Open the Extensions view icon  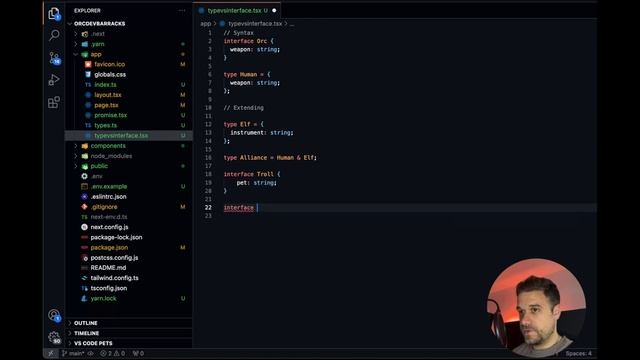tap(54, 102)
